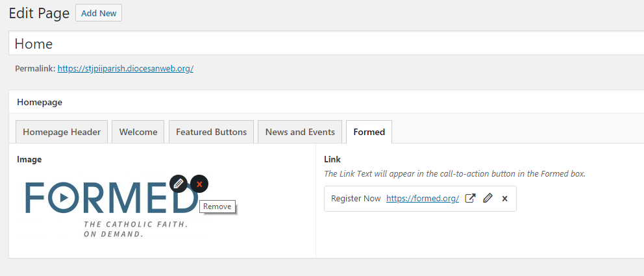Remove the Register Now link with X icon
Screen dimensions: 644x276
coord(504,199)
